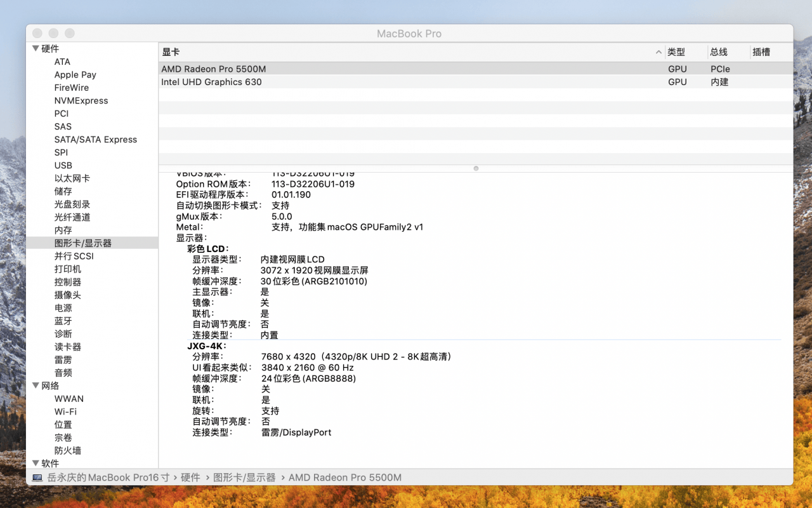Click PCIe bus cell of AMD row

[720, 69]
